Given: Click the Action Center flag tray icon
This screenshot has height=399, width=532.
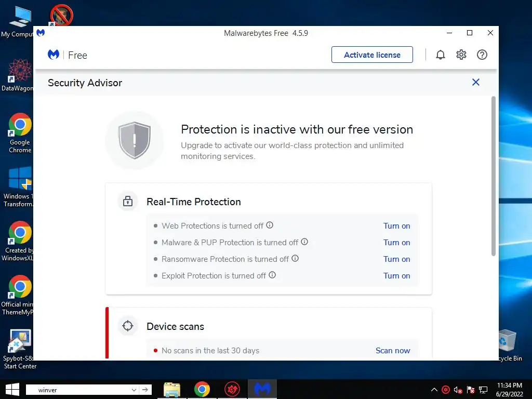Looking at the screenshot, I should click(x=471, y=390).
